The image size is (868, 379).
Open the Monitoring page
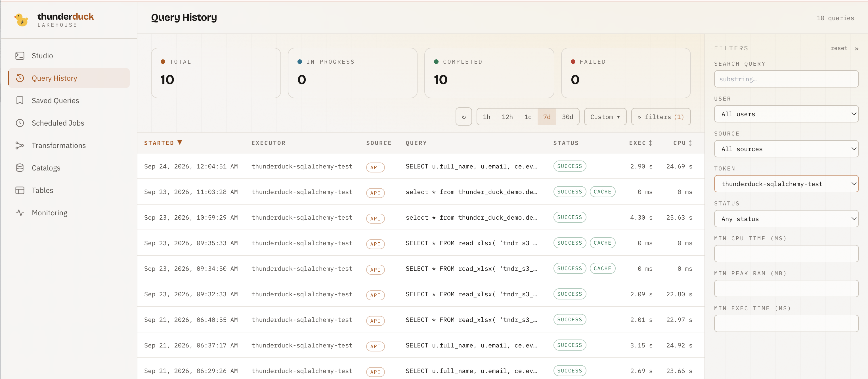click(x=69, y=213)
